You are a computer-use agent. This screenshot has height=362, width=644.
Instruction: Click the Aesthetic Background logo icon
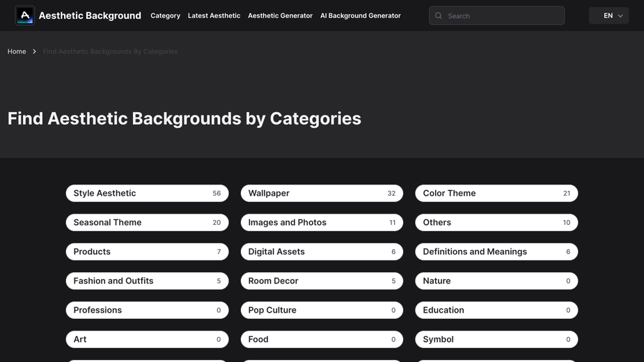pyautogui.click(x=24, y=15)
